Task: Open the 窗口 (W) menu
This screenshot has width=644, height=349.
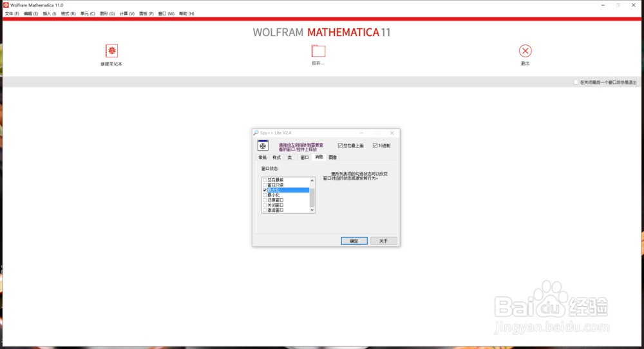Action: coord(166,14)
